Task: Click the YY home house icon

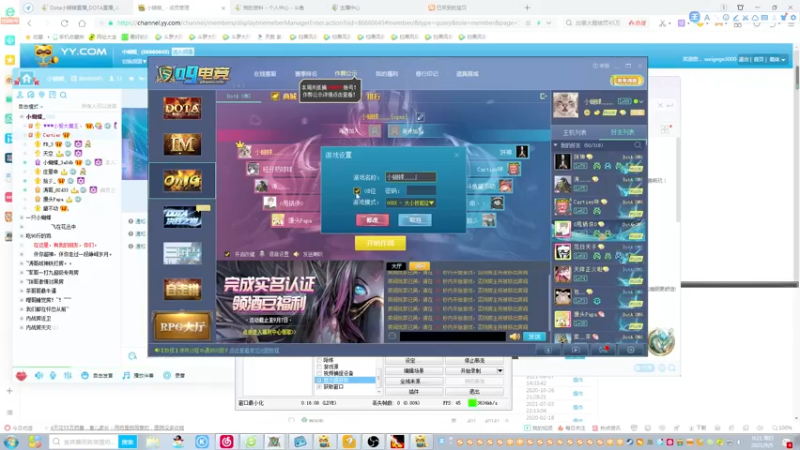Action: click(27, 78)
